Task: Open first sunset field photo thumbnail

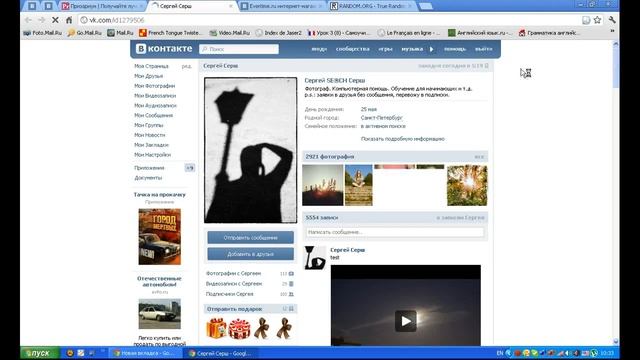Action: [x=323, y=185]
